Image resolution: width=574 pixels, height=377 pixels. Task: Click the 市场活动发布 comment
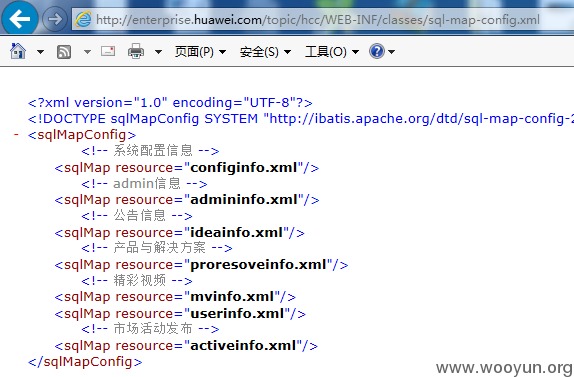[150, 329]
